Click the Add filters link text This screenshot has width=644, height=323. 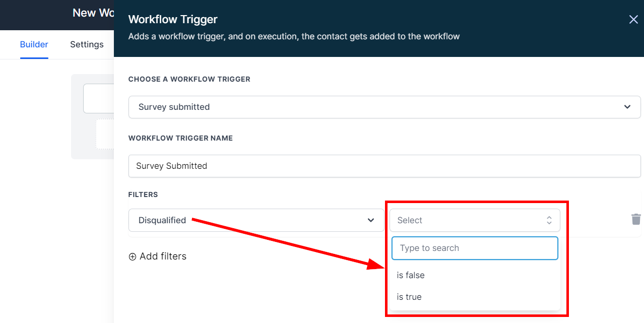click(163, 256)
